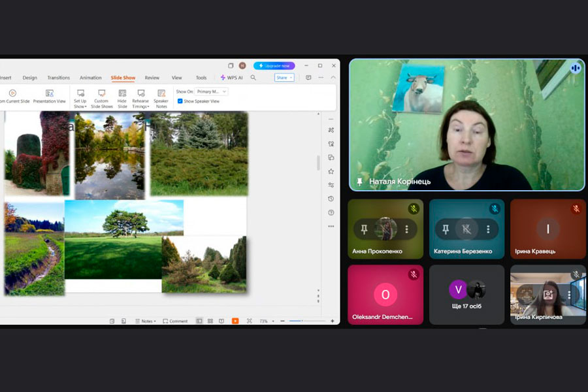Click the muted mic on Анна Прокопенко's tile
The image size is (588, 392).
[414, 208]
